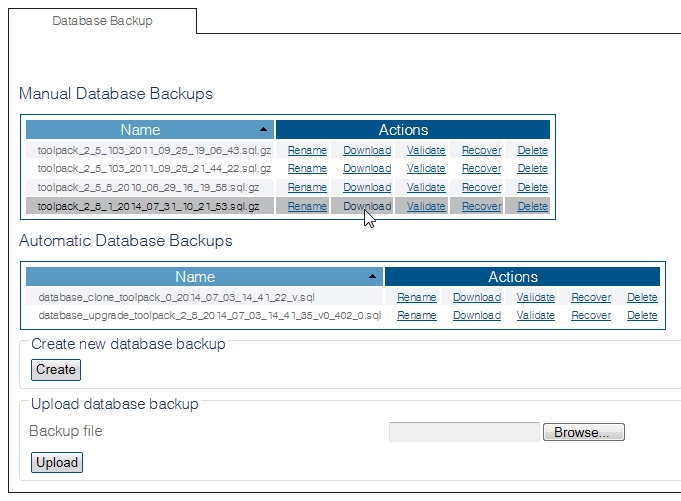The image size is (681, 501).
Task: Rename the database_clone_toolpack automatic backup
Action: coord(416,297)
